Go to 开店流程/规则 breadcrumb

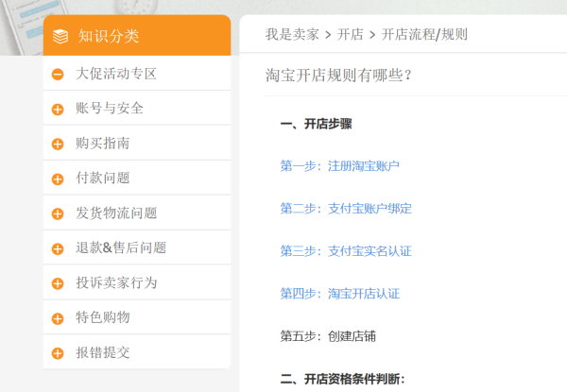(424, 34)
